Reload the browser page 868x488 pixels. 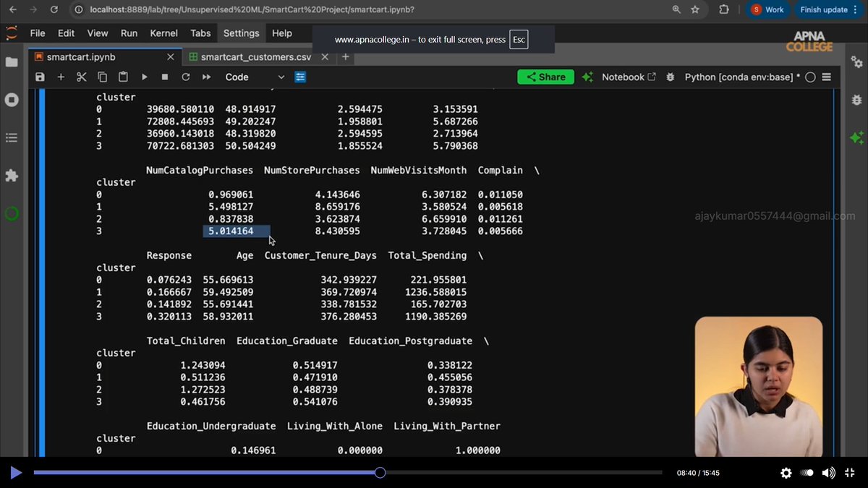pyautogui.click(x=56, y=9)
